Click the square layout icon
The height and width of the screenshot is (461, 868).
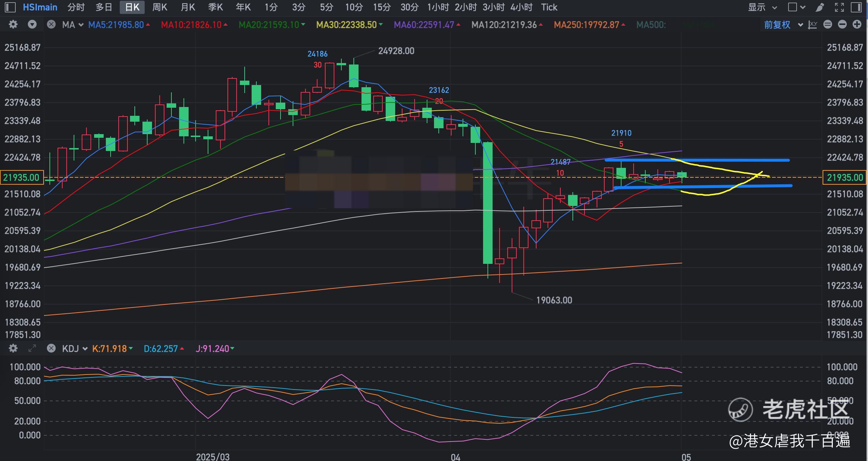(792, 7)
